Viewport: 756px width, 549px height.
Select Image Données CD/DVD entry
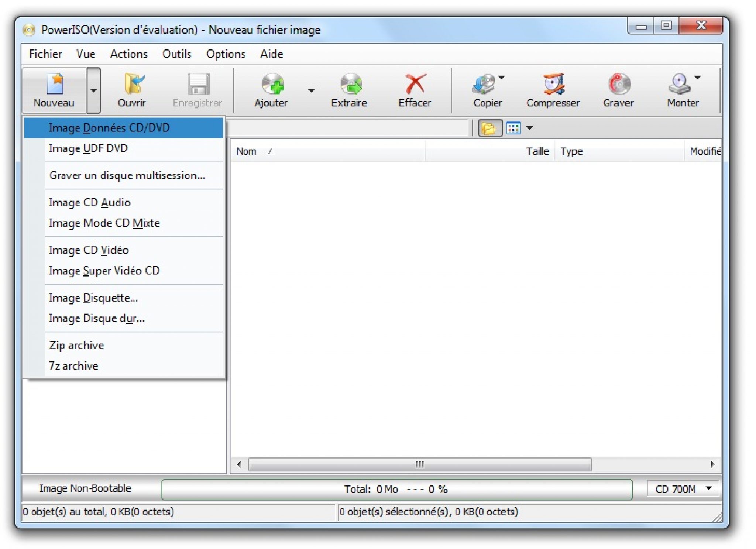click(x=124, y=128)
